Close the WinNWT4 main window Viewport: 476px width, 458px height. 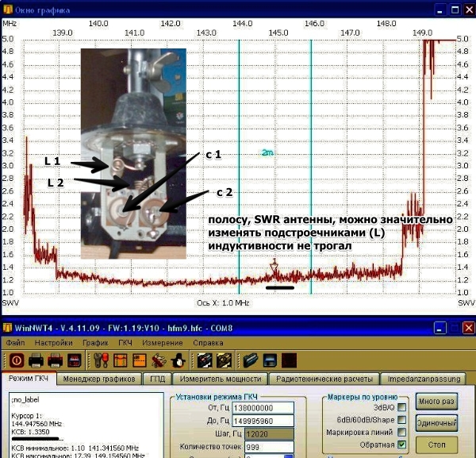[x=468, y=328]
